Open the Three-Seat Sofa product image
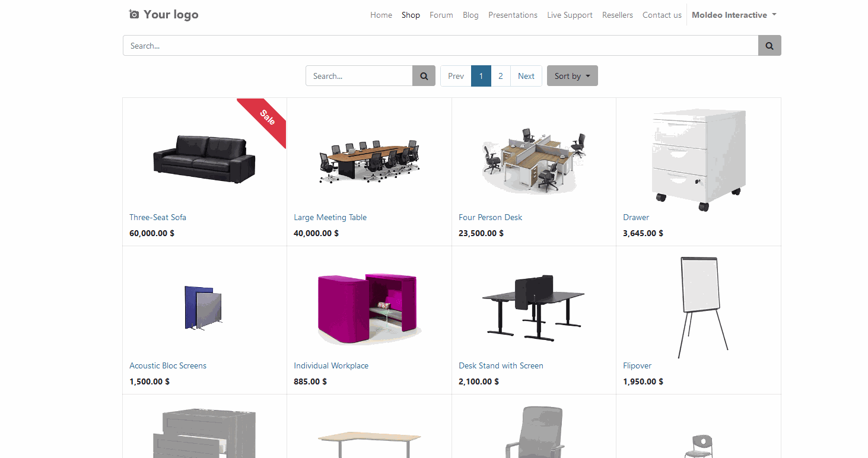Image resolution: width=868 pixels, height=458 pixels. tap(204, 159)
